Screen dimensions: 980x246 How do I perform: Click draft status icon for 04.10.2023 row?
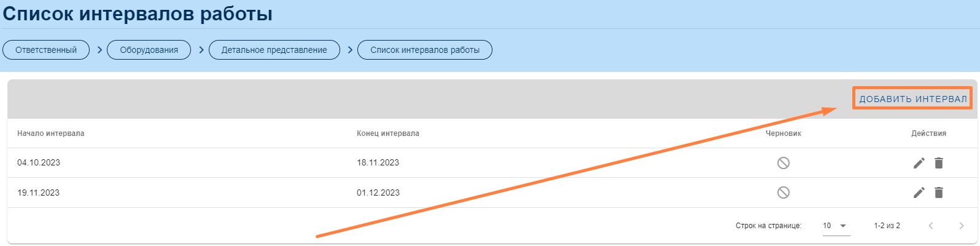[783, 163]
